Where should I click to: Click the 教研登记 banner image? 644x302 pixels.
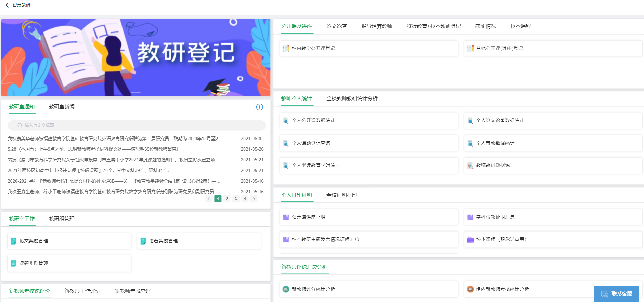[136, 57]
